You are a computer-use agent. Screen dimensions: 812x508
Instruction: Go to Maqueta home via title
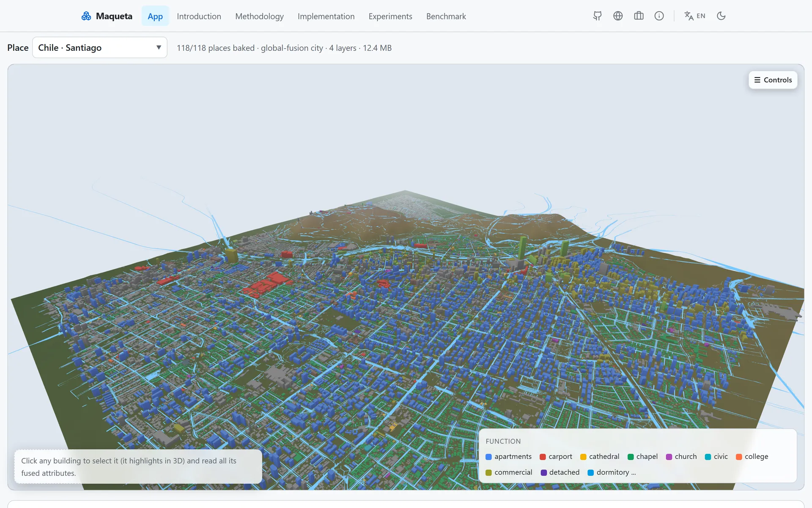click(114, 16)
